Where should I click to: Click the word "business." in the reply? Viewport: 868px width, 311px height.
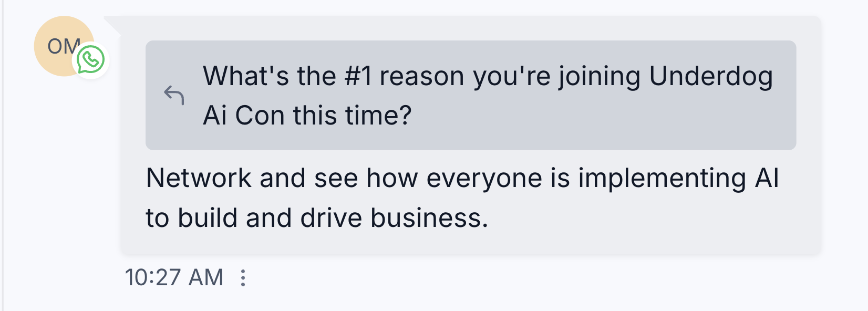(429, 218)
